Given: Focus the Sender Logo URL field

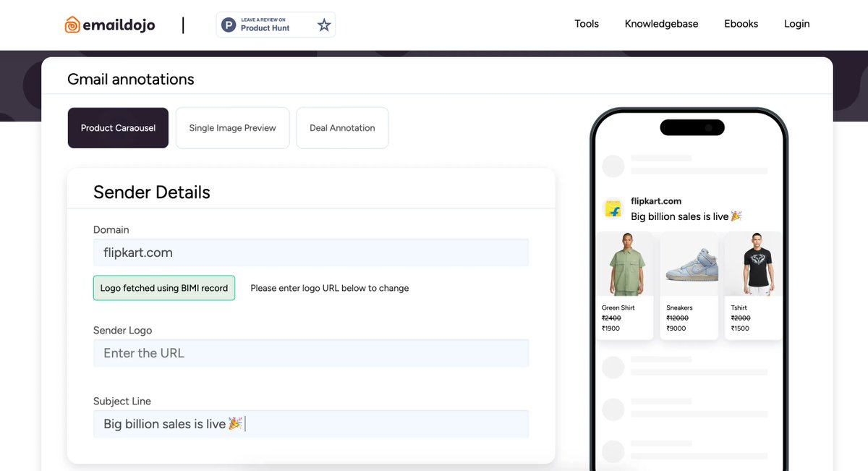Looking at the screenshot, I should 311,353.
